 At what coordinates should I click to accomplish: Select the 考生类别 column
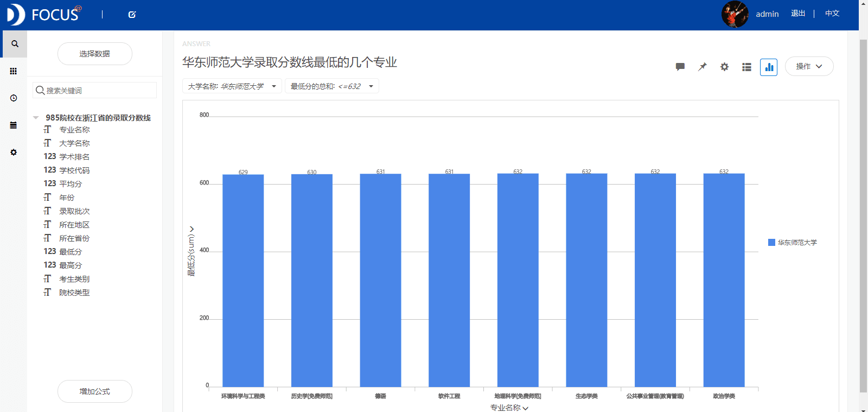click(74, 279)
